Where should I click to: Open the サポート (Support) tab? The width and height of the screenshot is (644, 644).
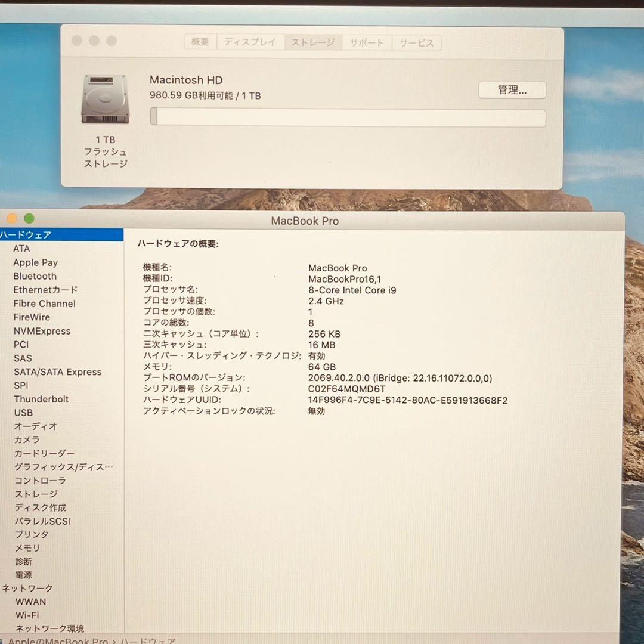(367, 42)
